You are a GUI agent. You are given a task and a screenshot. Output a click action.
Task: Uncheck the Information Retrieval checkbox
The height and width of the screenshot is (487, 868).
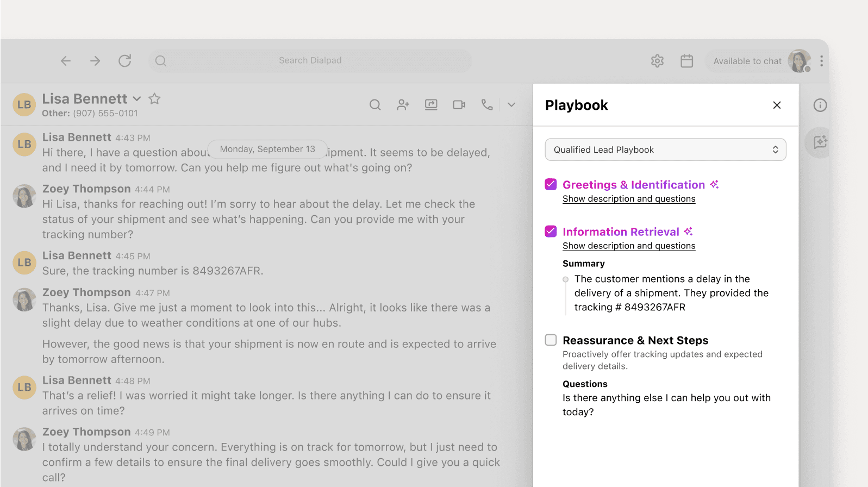551,232
